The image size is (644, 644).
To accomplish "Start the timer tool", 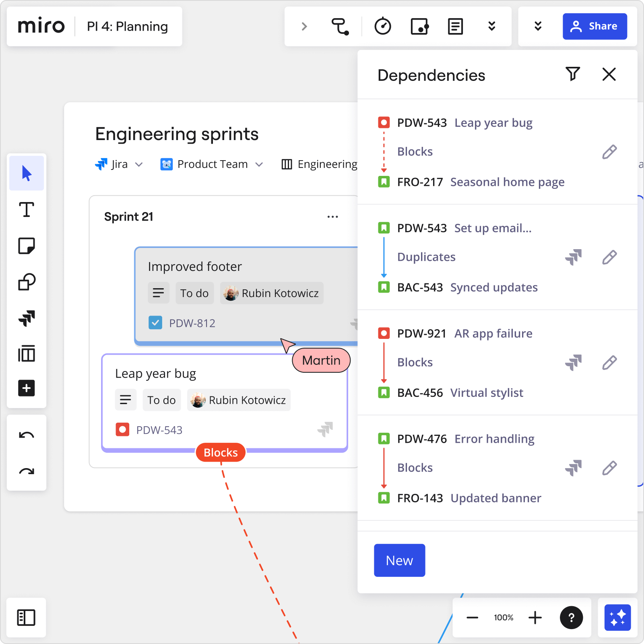I will pos(383,27).
